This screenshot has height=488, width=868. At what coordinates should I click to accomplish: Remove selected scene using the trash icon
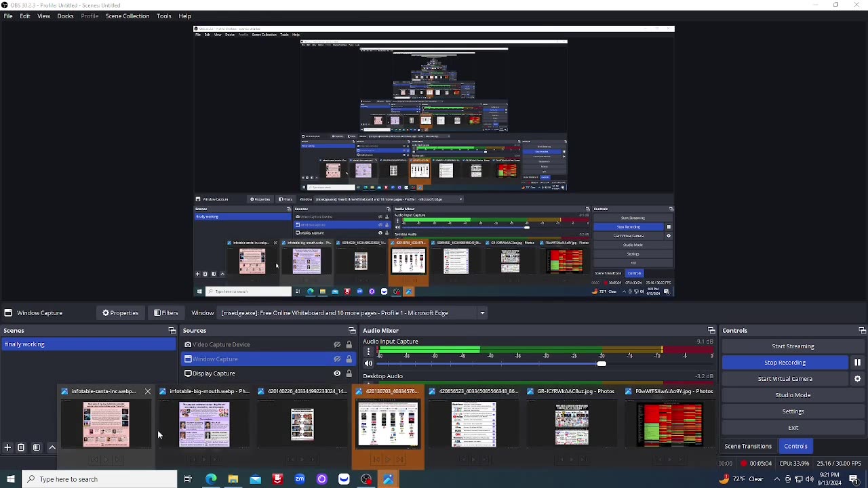(21, 447)
